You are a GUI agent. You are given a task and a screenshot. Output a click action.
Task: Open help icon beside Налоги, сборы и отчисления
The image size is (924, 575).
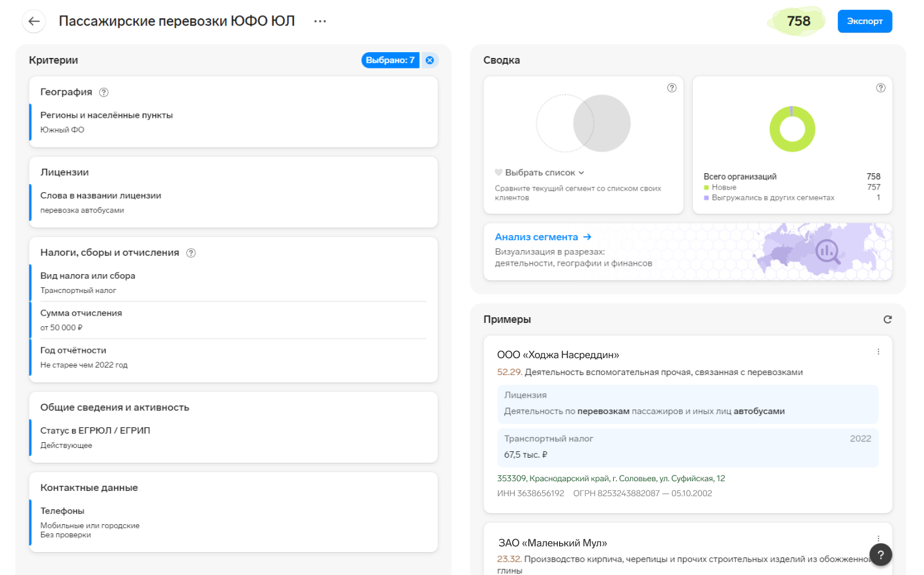[191, 253]
